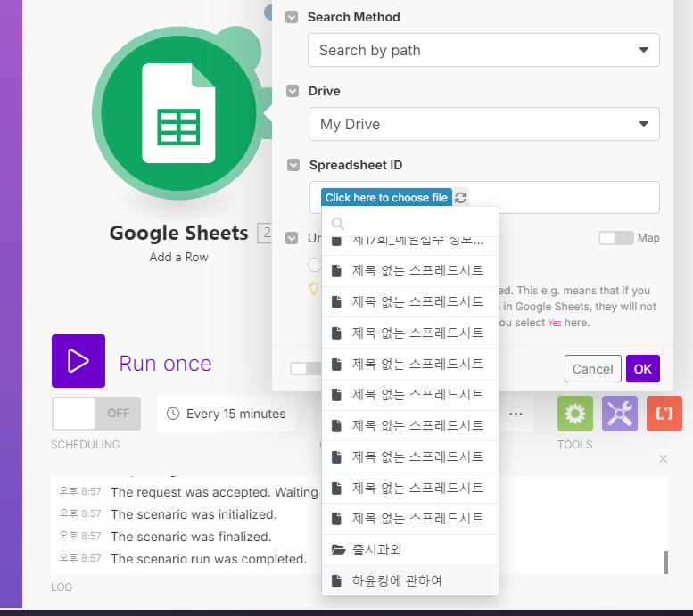
Task: Open the red Text parser tool icon
Action: coord(664,414)
